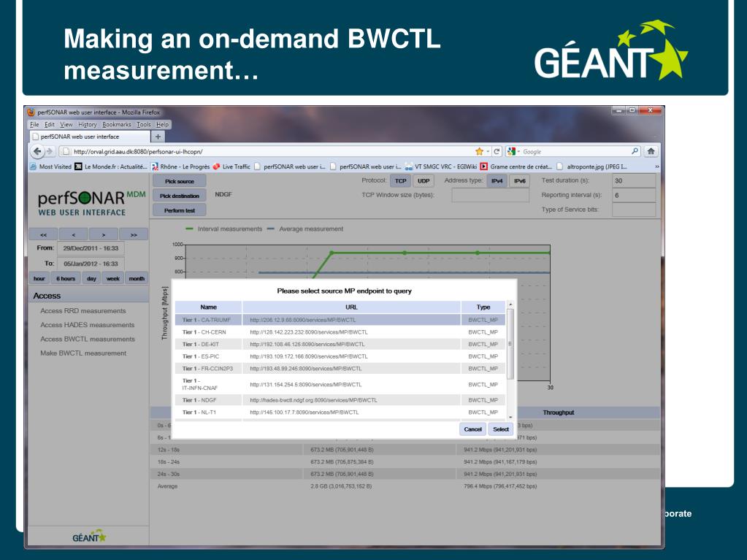Go back with the browser back arrow
Image resolution: width=747 pixels, height=560 pixels.
(x=37, y=151)
